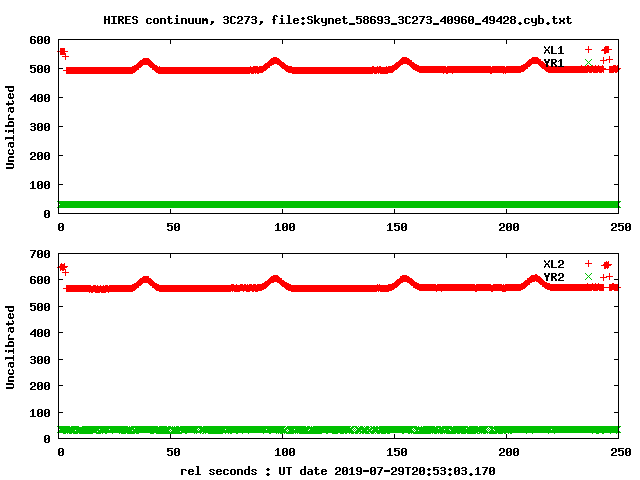The height and width of the screenshot is (480, 640).
Task: Click the 700 tick label on bottom plot
Action: coord(40,254)
